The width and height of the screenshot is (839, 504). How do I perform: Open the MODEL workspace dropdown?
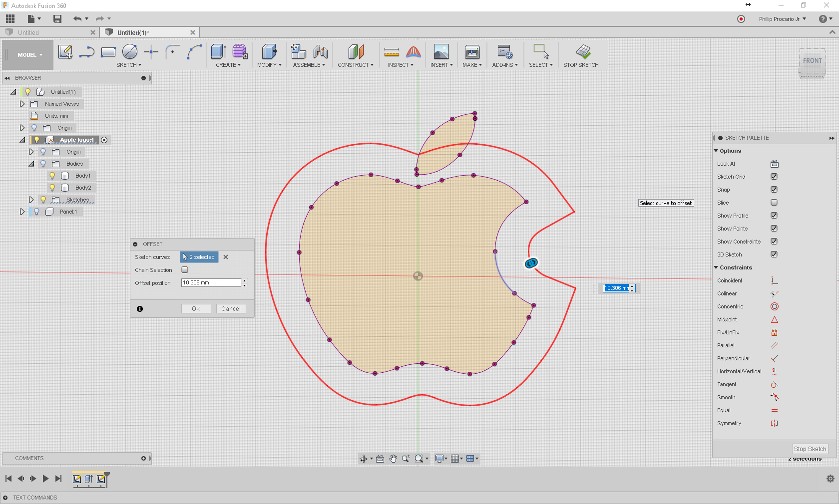coord(29,55)
